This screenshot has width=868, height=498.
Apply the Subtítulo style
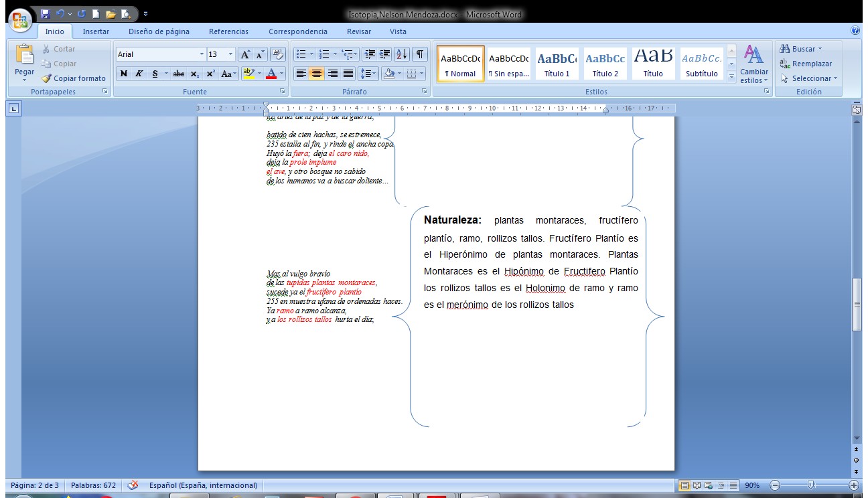click(701, 64)
